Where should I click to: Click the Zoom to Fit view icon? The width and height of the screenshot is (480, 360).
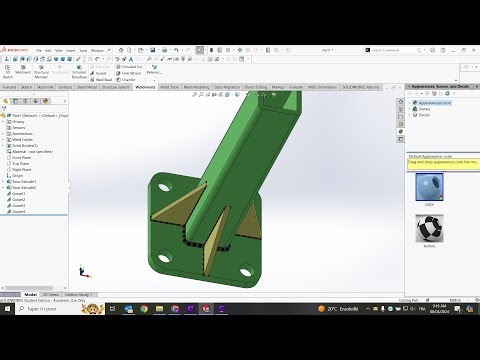(195, 95)
